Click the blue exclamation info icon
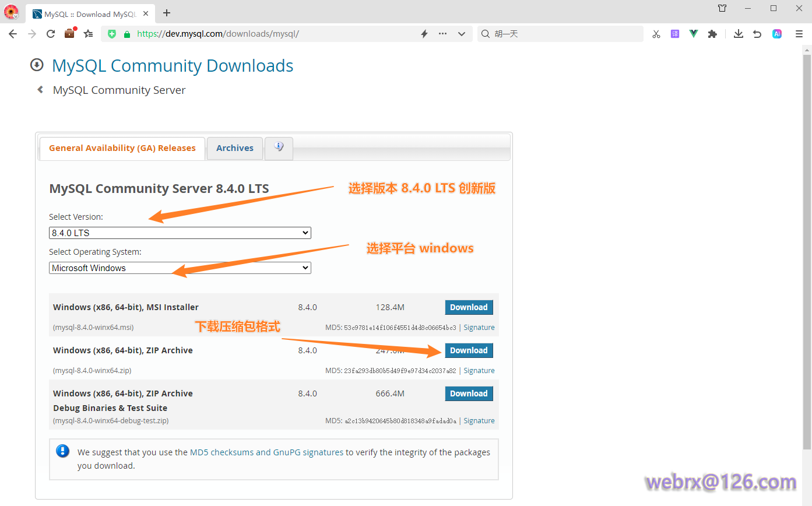 (62, 451)
